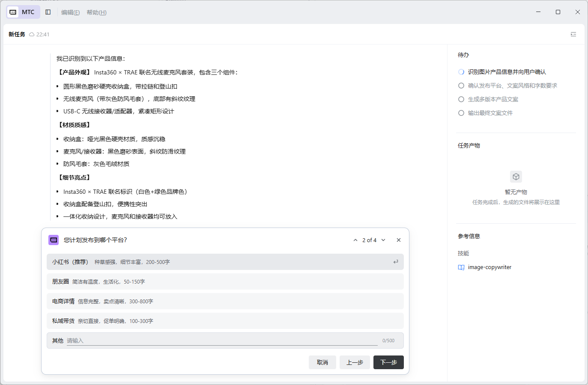Screen dimensions: 588x385
Task: Close the MTC window
Action: [x=578, y=12]
